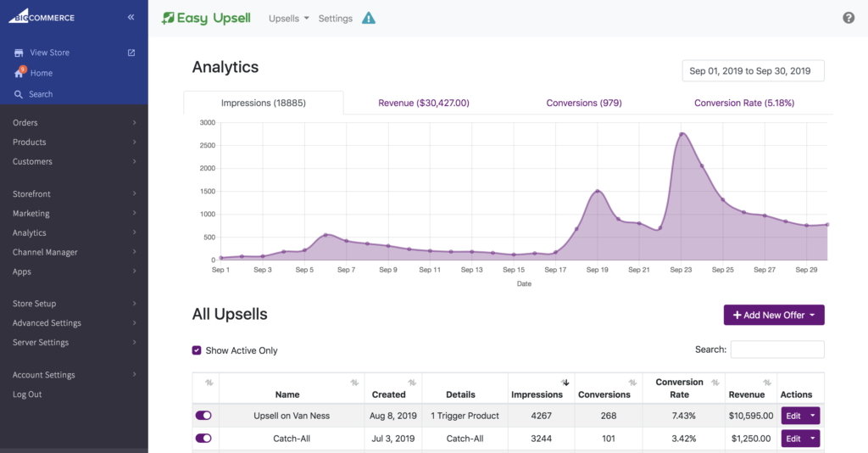The width and height of the screenshot is (868, 453).
Task: Sort table by Name column arrows
Action: click(x=354, y=383)
